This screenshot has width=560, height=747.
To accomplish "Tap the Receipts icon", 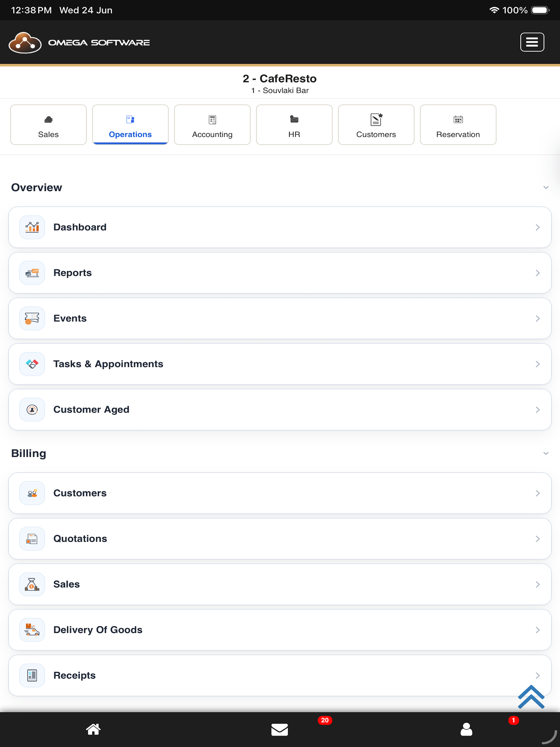I will [x=32, y=675].
